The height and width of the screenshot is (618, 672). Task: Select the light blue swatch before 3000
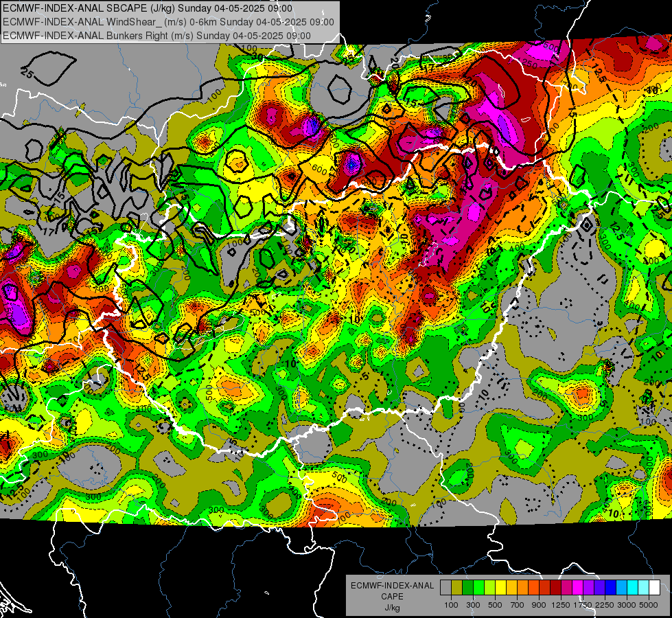621,588
